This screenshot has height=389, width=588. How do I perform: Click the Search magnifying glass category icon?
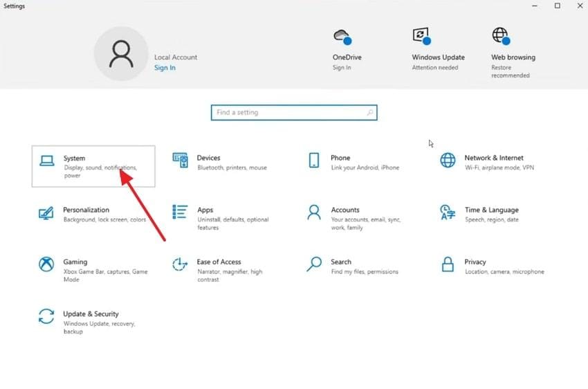(314, 264)
